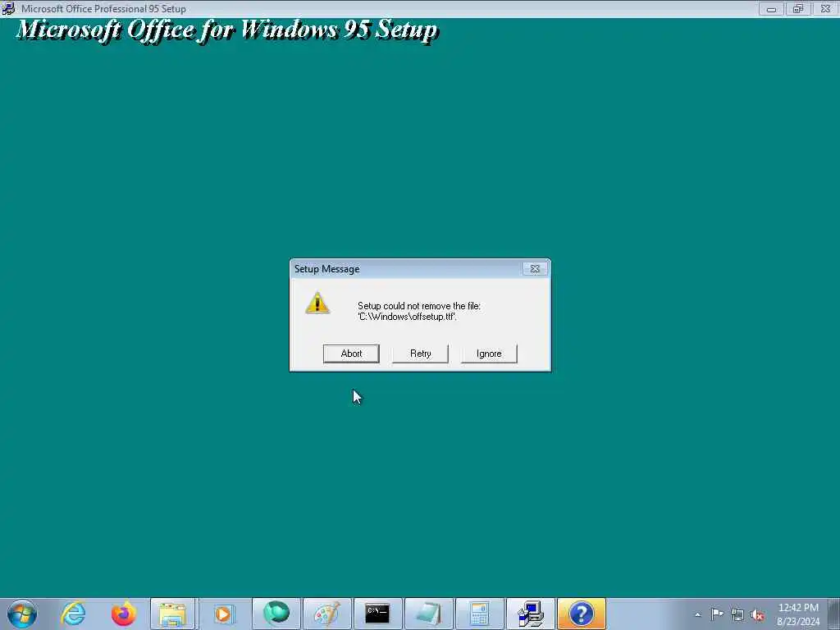Viewport: 840px width, 630px height.
Task: Switch to Paint in the taskbar
Action: [x=326, y=614]
